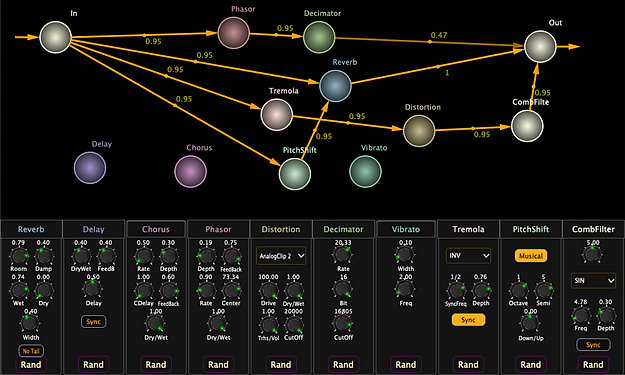
Task: Click the Phasor node in the graph
Action: coord(234,33)
